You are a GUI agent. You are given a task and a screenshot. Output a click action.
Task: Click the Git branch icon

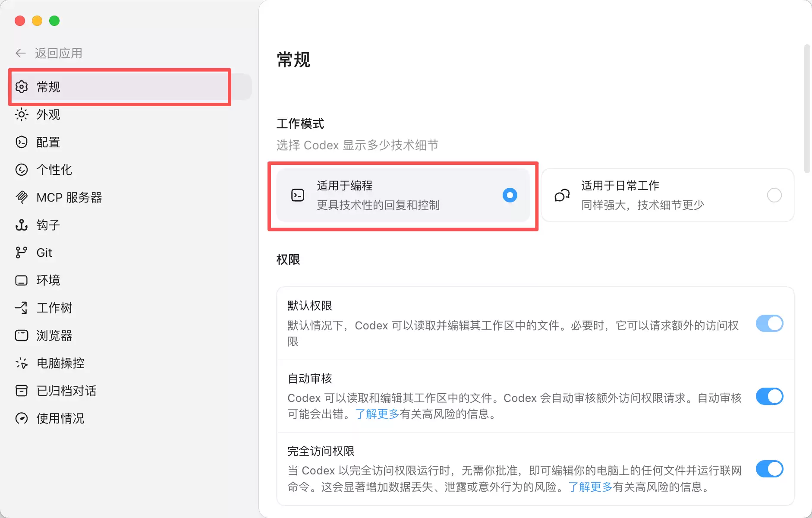(22, 253)
